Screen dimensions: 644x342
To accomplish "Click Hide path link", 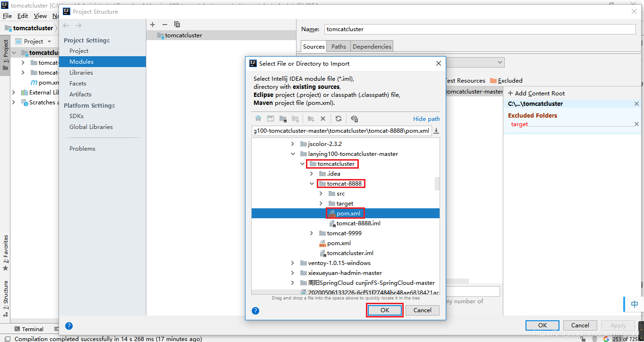I will pos(426,119).
